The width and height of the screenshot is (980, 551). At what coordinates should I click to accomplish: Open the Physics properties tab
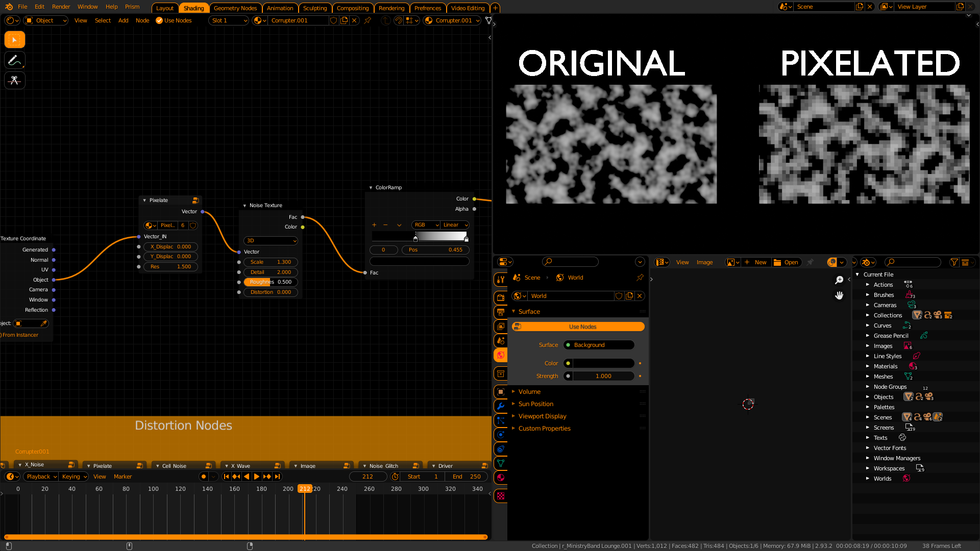501,435
